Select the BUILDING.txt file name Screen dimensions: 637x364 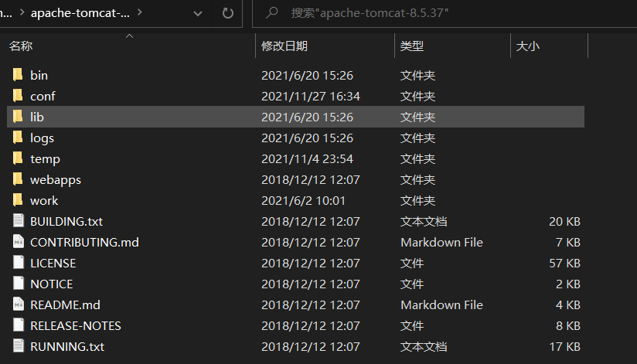pyautogui.click(x=66, y=221)
